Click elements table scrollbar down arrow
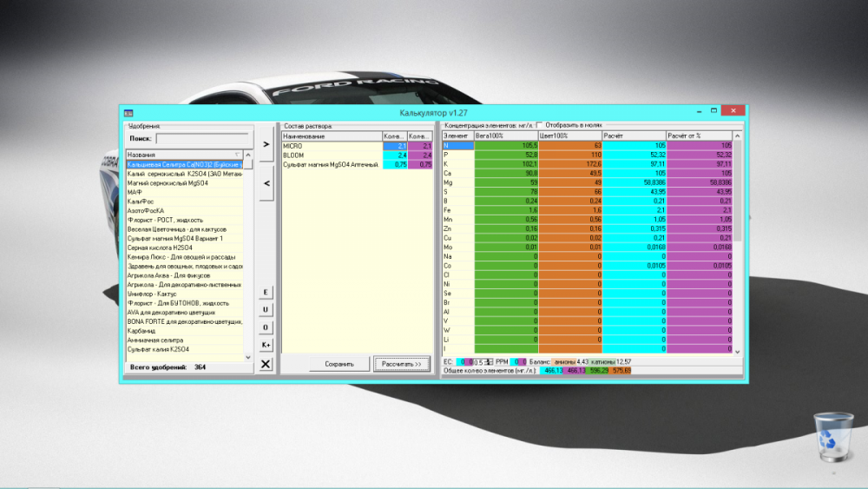Image resolution: width=868 pixels, height=489 pixels. [737, 351]
